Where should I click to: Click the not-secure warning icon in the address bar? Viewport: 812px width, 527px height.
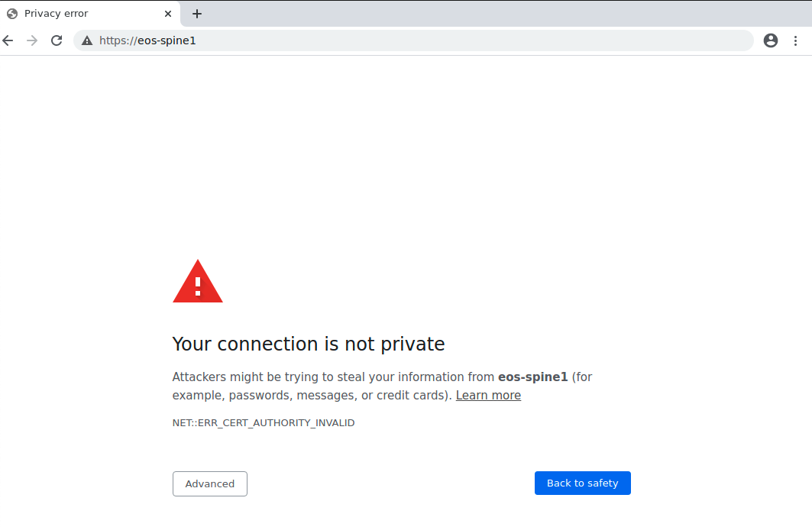87,40
